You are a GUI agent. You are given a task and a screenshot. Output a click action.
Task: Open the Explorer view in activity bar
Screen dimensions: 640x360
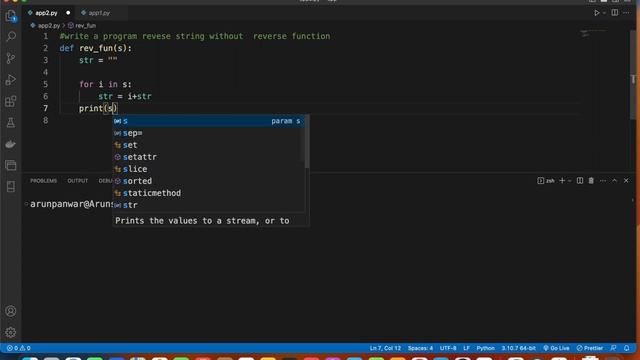click(x=11, y=16)
